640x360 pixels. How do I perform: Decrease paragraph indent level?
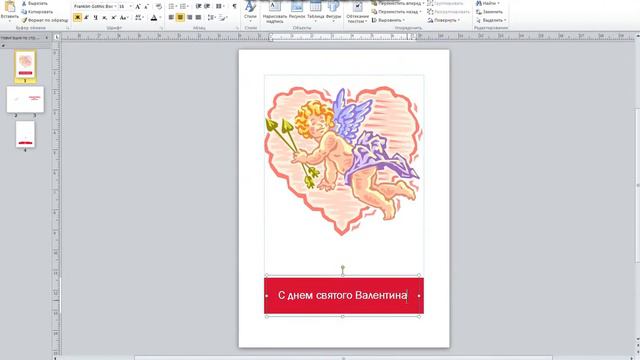coord(198,6)
